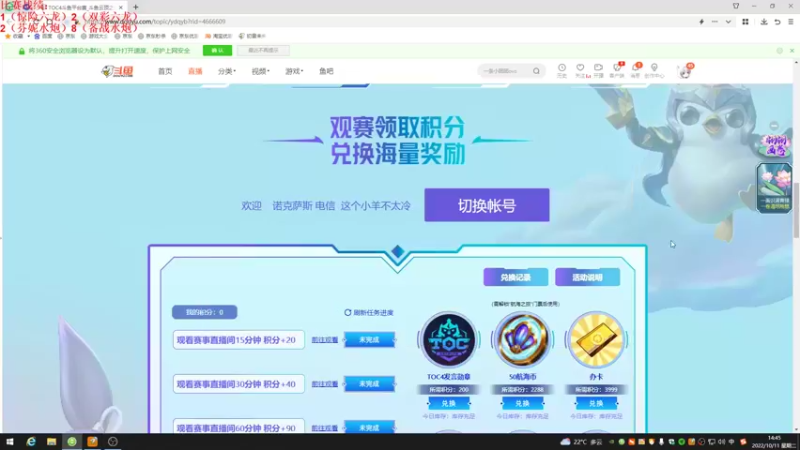The height and width of the screenshot is (450, 800).
Task: Open the 淘宝 bookmark shortcut
Action: pos(218,36)
